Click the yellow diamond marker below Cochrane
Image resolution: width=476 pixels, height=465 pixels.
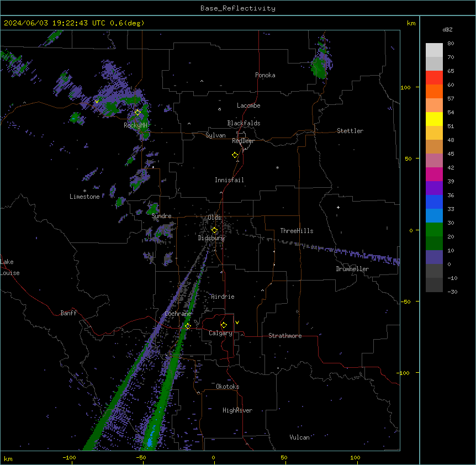(188, 326)
